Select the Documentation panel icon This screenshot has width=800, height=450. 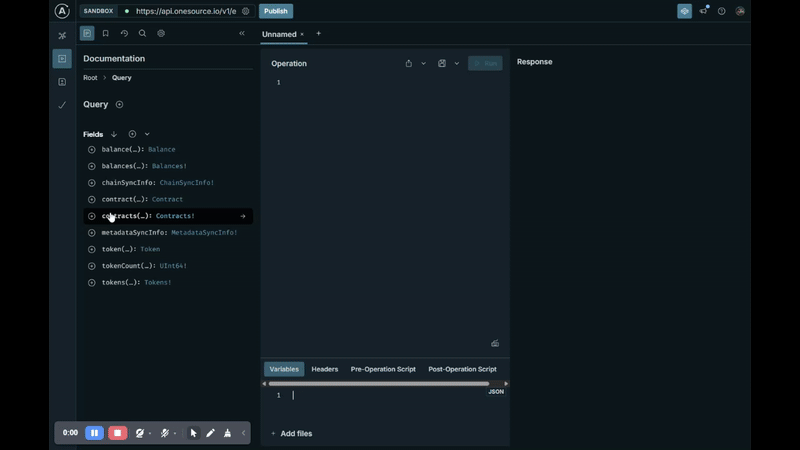pyautogui.click(x=87, y=33)
